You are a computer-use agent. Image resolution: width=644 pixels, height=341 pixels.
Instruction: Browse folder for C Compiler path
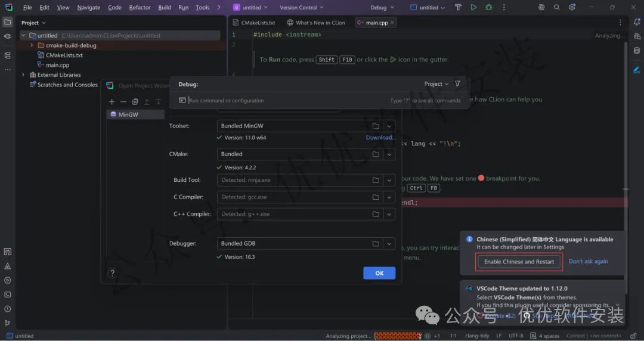click(x=376, y=197)
